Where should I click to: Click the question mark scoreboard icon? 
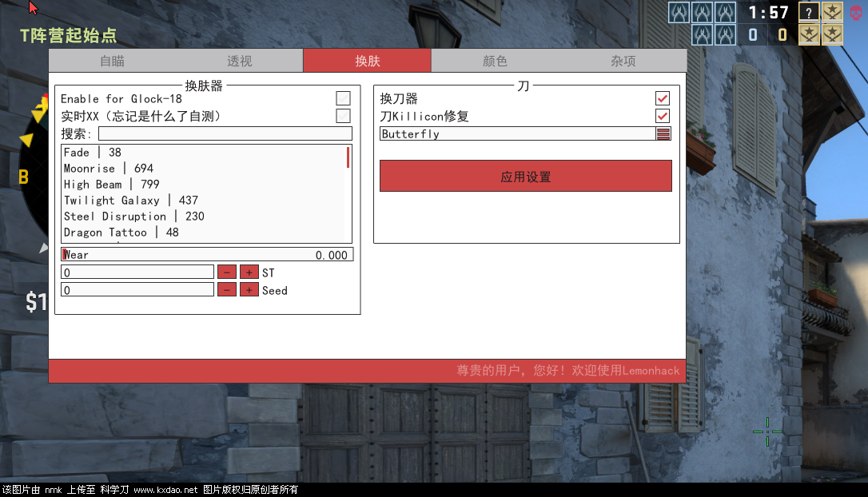(x=809, y=12)
